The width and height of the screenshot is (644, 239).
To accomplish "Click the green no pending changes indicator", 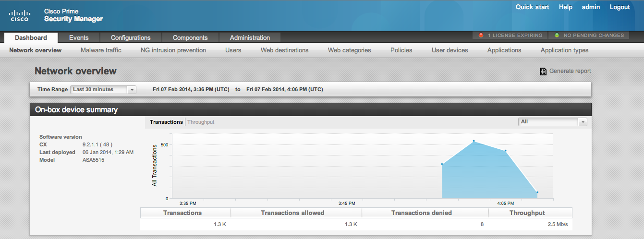I will click(557, 36).
